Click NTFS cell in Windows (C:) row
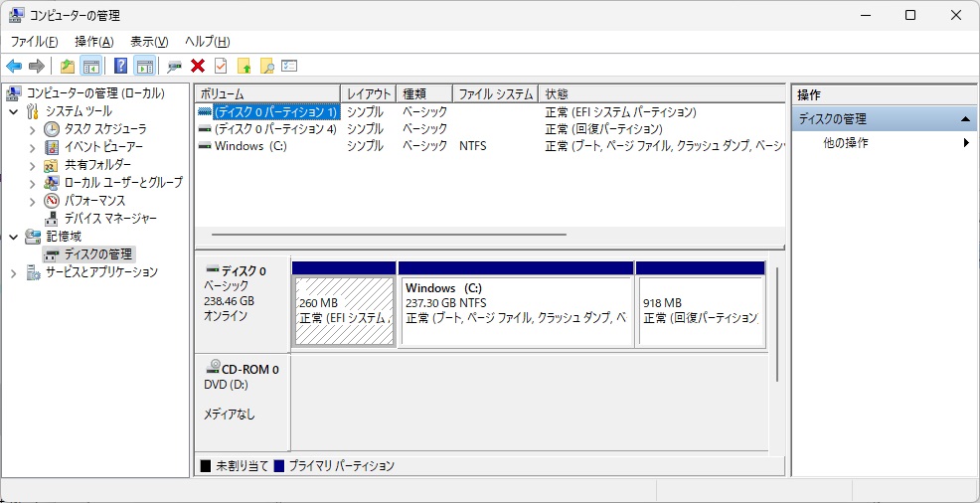 point(472,146)
